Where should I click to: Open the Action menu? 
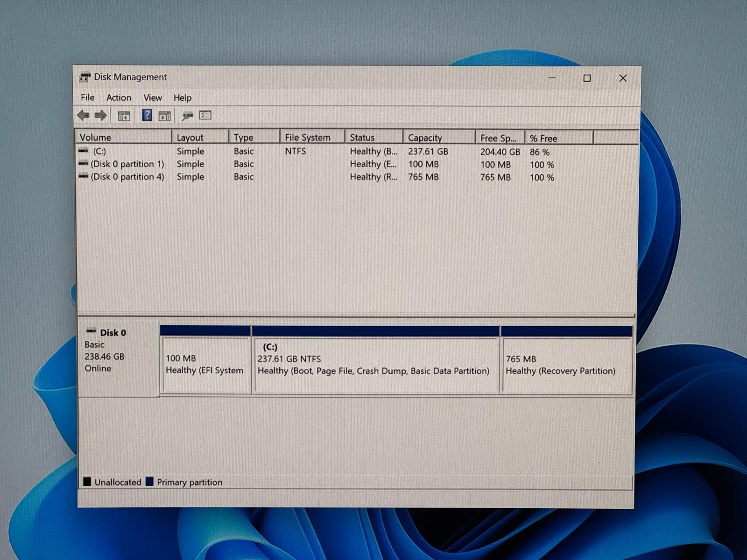(119, 98)
